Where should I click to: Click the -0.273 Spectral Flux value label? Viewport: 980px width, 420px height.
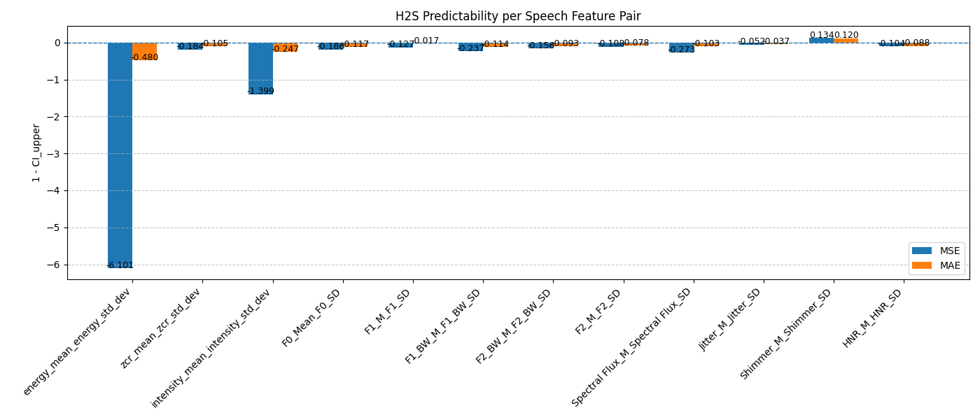point(681,50)
